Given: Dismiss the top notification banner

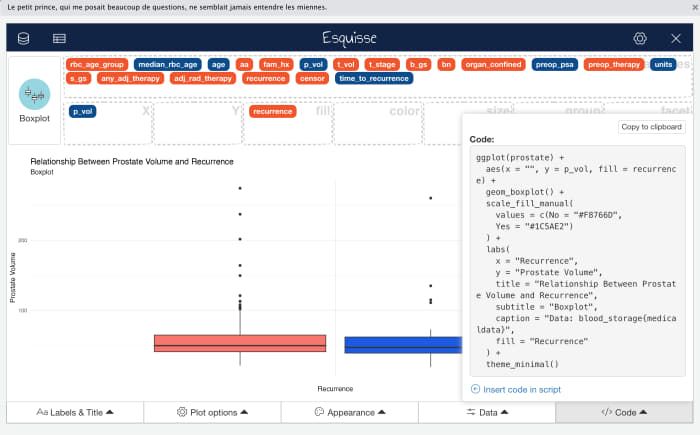Looking at the screenshot, I should point(695,7).
